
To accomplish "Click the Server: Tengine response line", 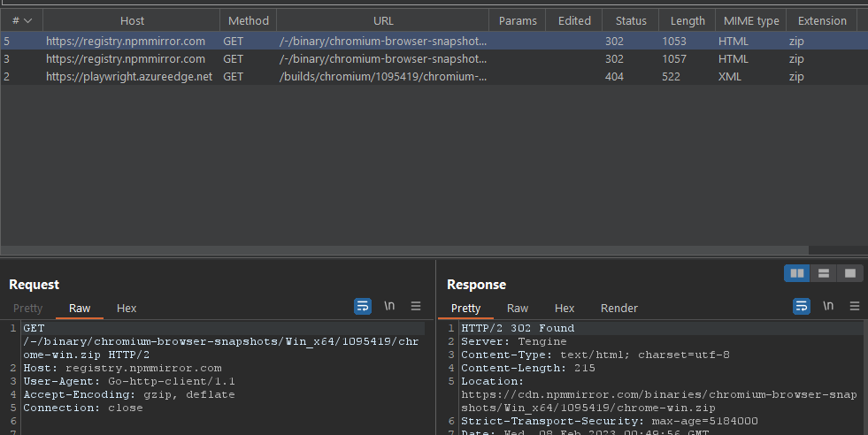I will coord(514,341).
